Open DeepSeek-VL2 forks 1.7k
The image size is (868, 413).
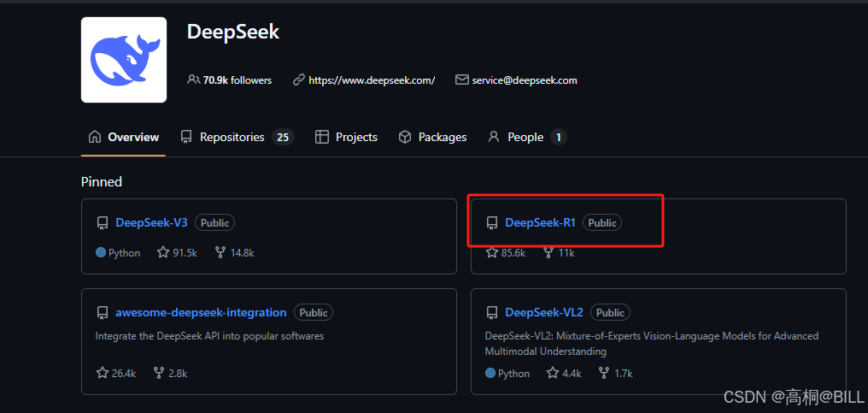616,373
